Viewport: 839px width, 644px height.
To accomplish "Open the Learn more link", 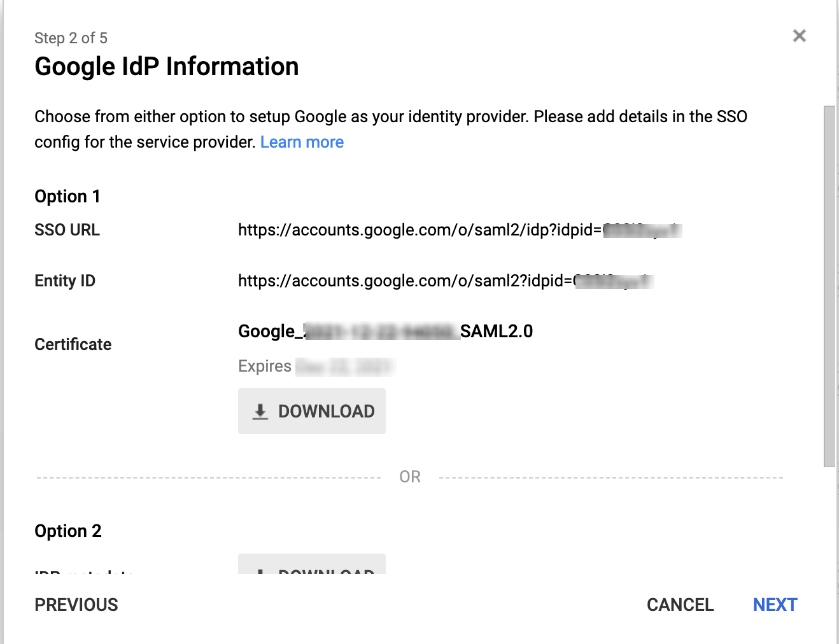I will (302, 142).
